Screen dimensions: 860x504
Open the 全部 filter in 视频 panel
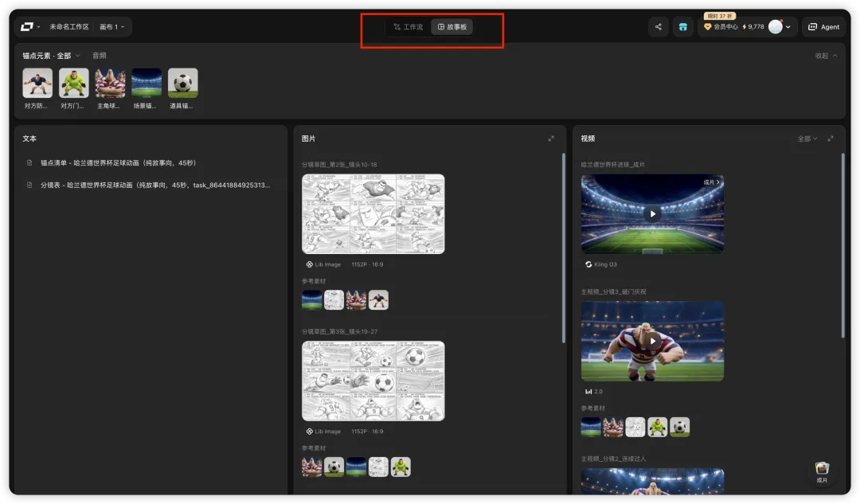(x=807, y=139)
